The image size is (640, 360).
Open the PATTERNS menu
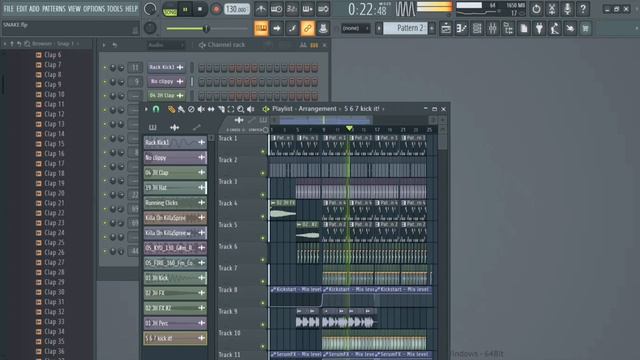pos(53,9)
